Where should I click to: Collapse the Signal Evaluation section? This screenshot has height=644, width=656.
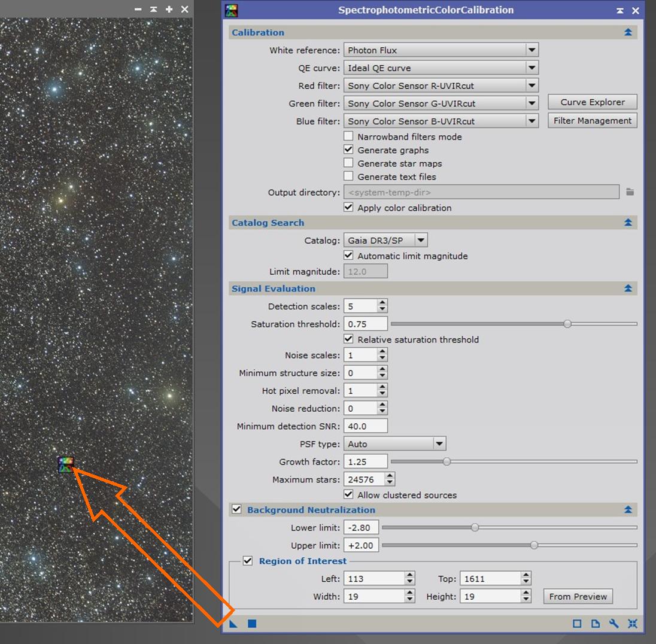[x=628, y=288]
